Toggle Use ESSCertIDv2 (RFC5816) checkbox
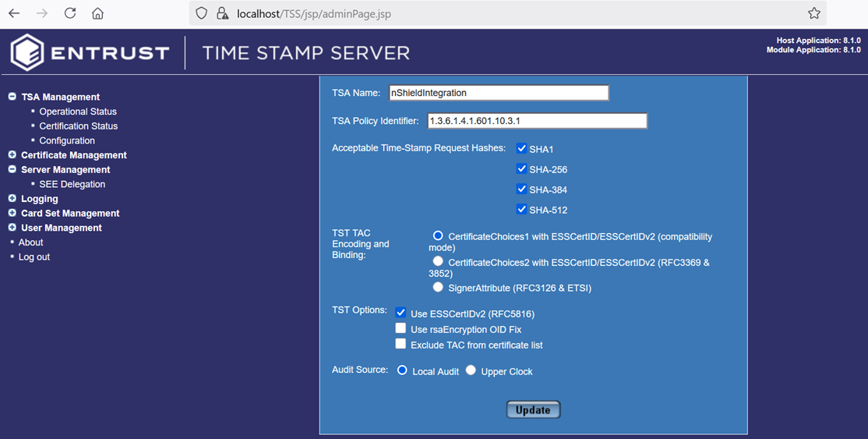The image size is (868, 439). point(400,313)
